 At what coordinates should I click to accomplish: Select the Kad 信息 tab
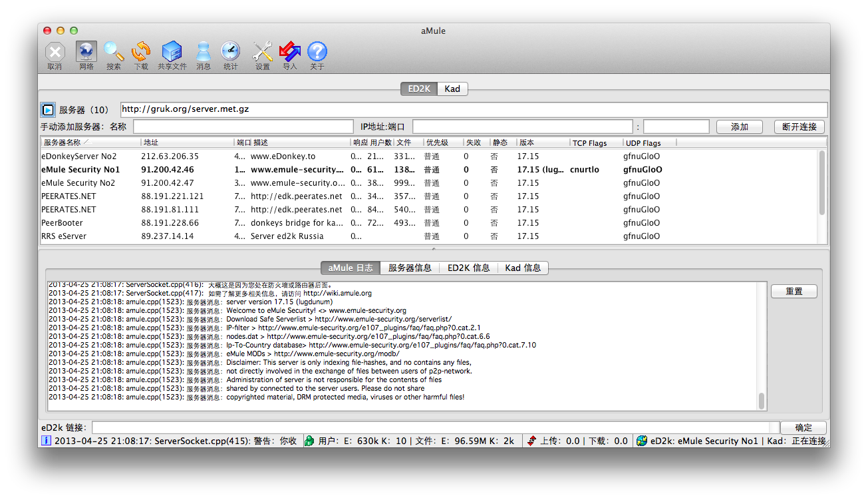click(x=523, y=268)
